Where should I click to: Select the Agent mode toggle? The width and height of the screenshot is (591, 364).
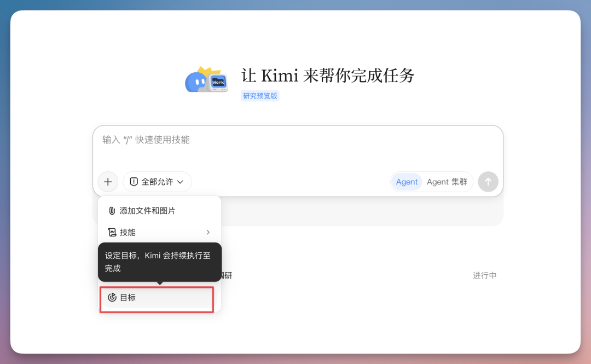coord(407,182)
